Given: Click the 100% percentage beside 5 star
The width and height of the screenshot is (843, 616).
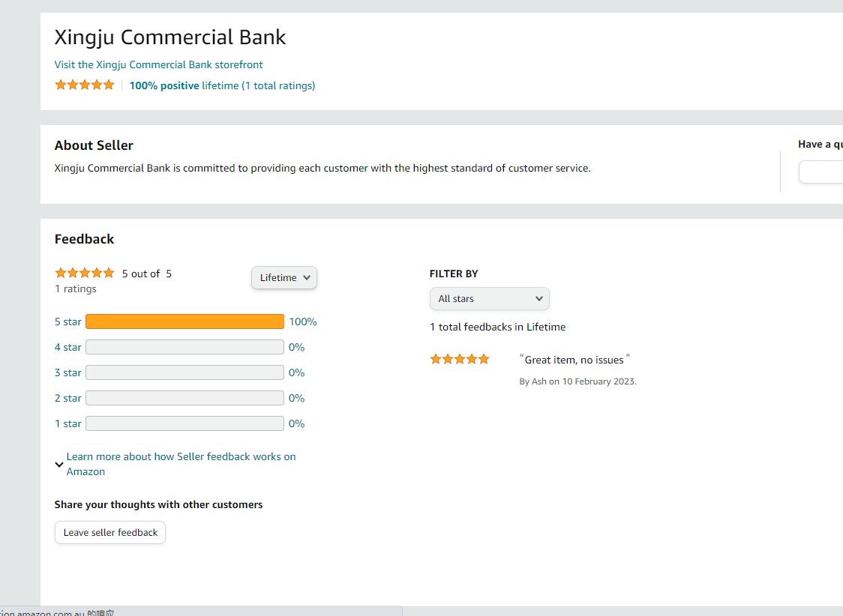Looking at the screenshot, I should 303,321.
